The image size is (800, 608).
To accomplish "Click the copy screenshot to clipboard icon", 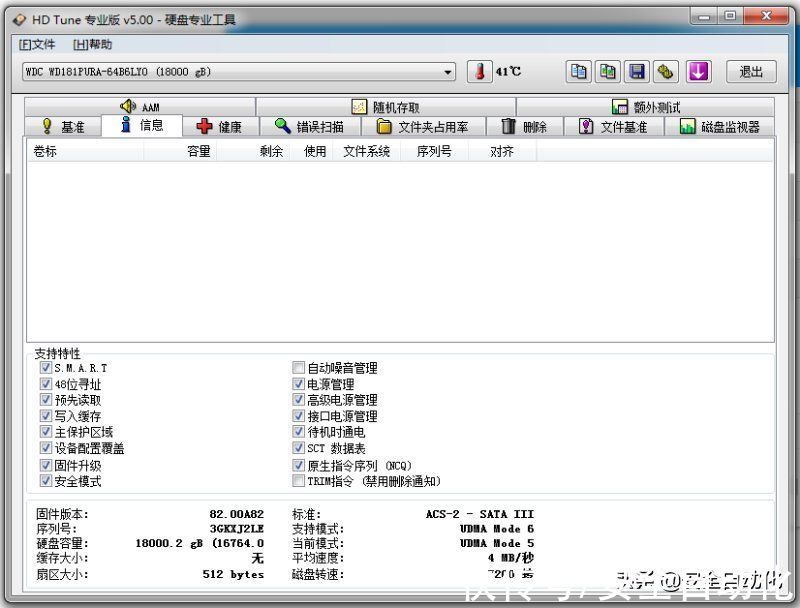I will [608, 71].
